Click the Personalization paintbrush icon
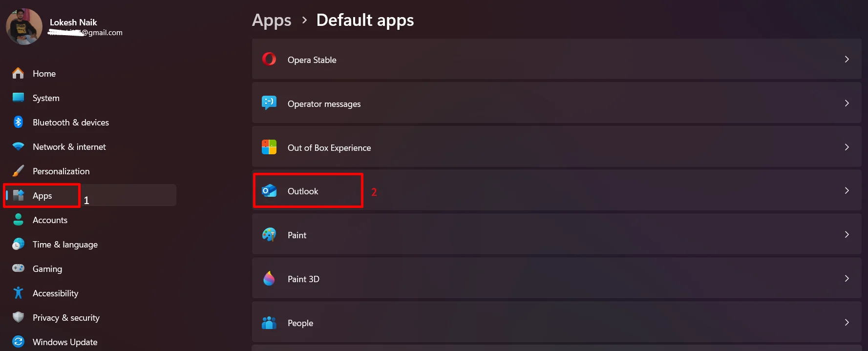Image resolution: width=868 pixels, height=351 pixels. point(18,171)
